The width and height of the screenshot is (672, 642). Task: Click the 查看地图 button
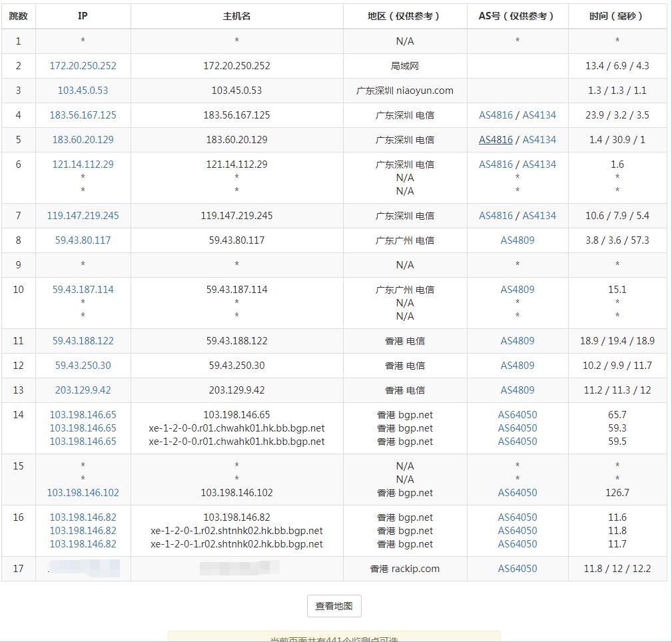tap(334, 606)
